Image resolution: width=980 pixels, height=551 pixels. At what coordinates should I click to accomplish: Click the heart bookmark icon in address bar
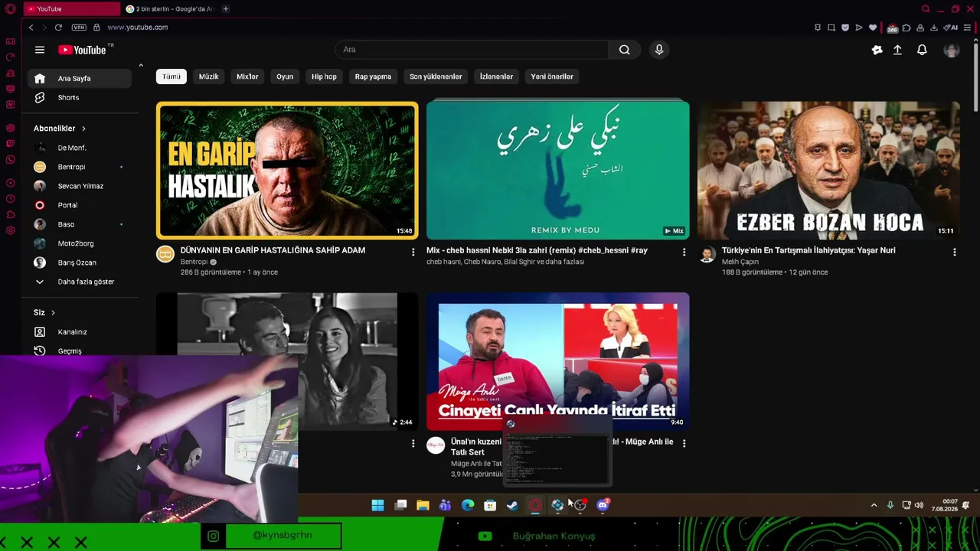[x=872, y=28]
